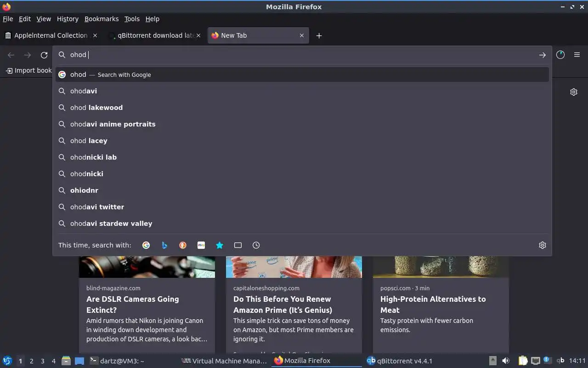588x368 pixels.
Task: Open a new tab with plus button
Action: tap(319, 35)
